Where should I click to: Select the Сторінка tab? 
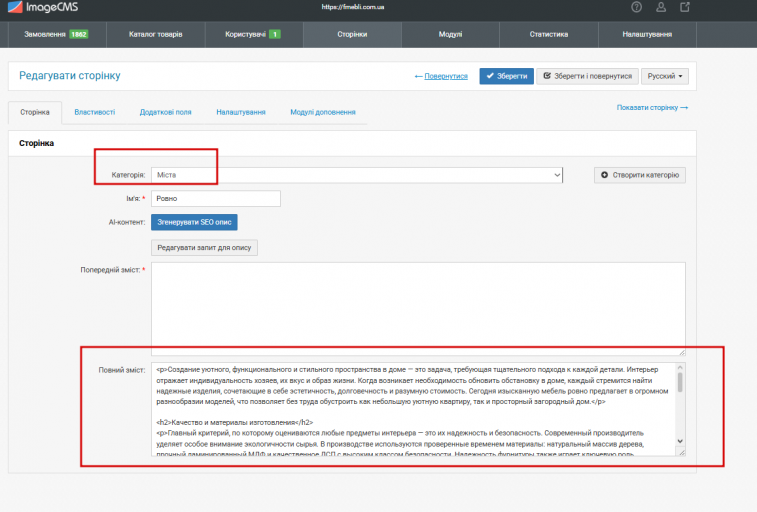click(x=35, y=112)
